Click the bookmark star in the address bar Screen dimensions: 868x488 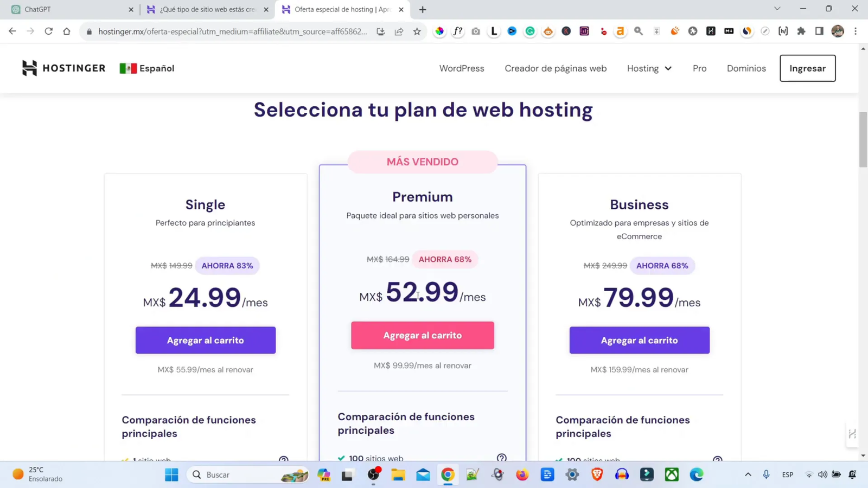point(417,31)
